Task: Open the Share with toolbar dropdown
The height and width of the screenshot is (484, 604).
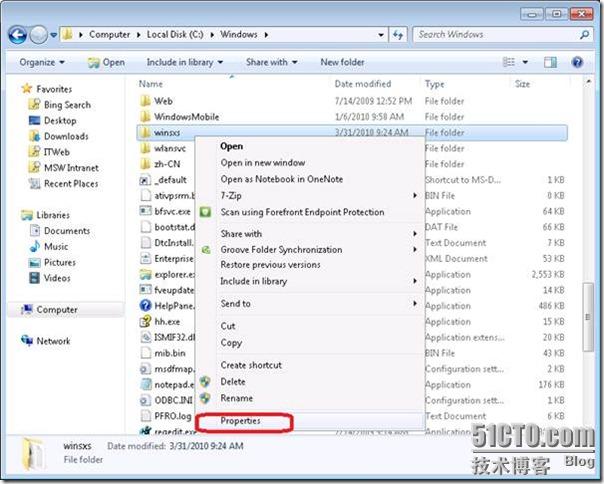Action: (x=272, y=62)
